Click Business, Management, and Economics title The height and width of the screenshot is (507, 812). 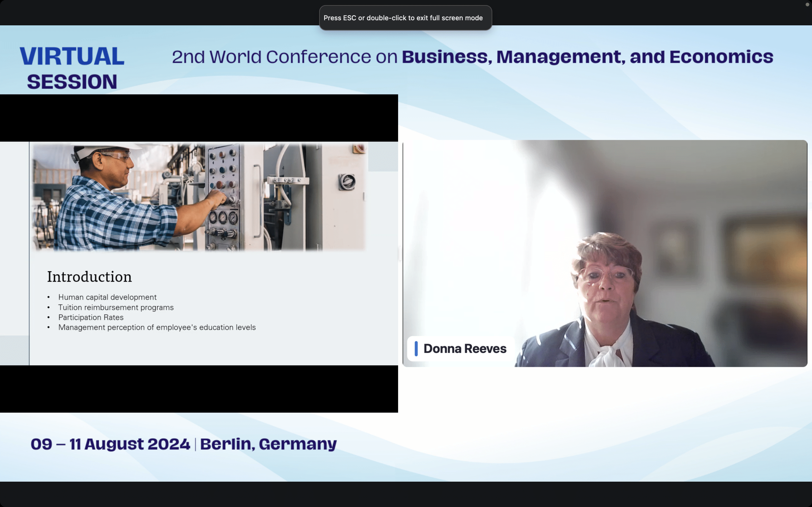point(587,57)
